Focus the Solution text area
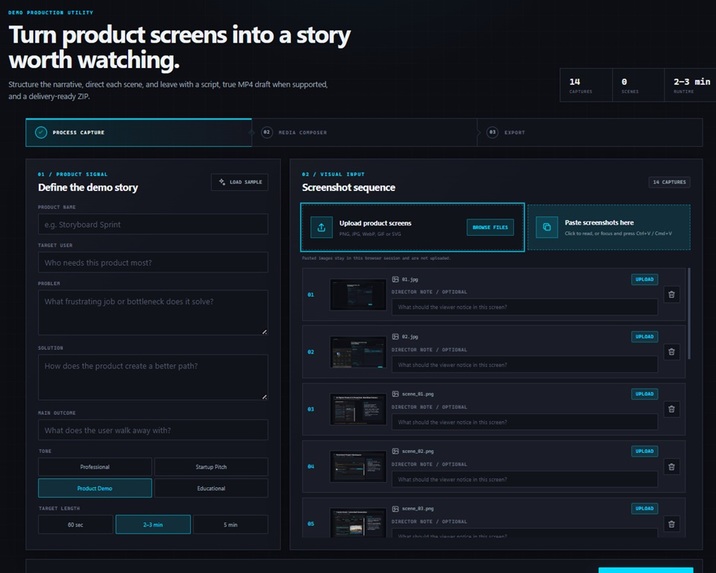 (x=153, y=377)
